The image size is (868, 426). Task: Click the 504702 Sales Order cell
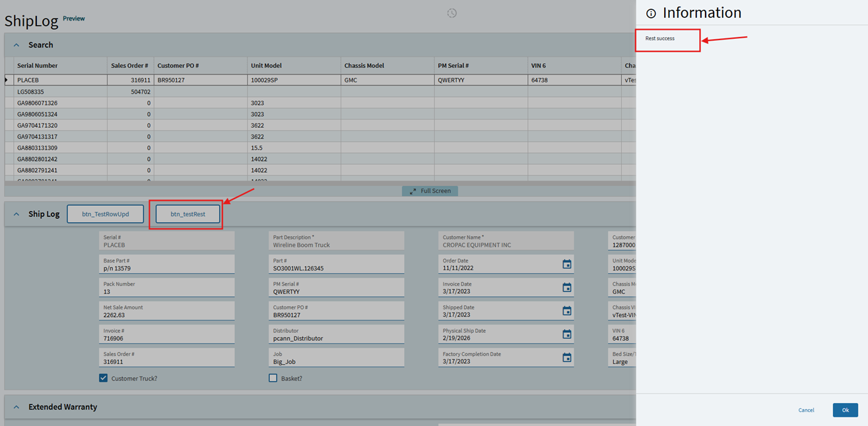click(x=130, y=92)
